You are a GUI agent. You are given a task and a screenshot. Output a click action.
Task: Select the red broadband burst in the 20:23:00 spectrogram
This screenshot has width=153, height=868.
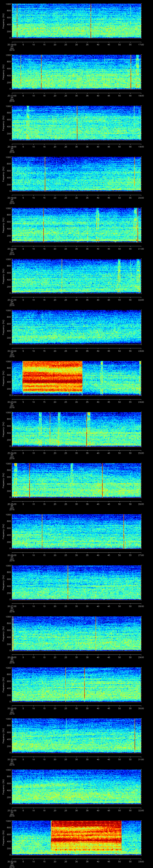pos(52,377)
